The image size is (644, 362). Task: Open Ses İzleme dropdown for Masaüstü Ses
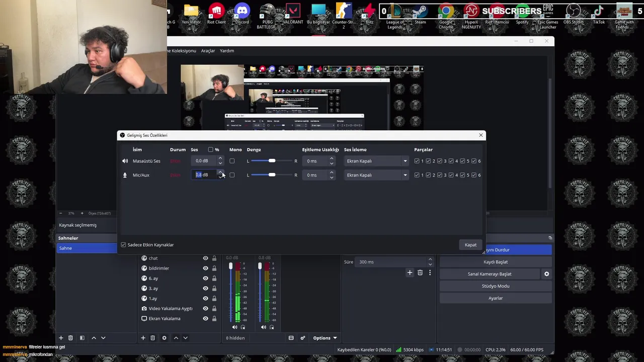[376, 161]
